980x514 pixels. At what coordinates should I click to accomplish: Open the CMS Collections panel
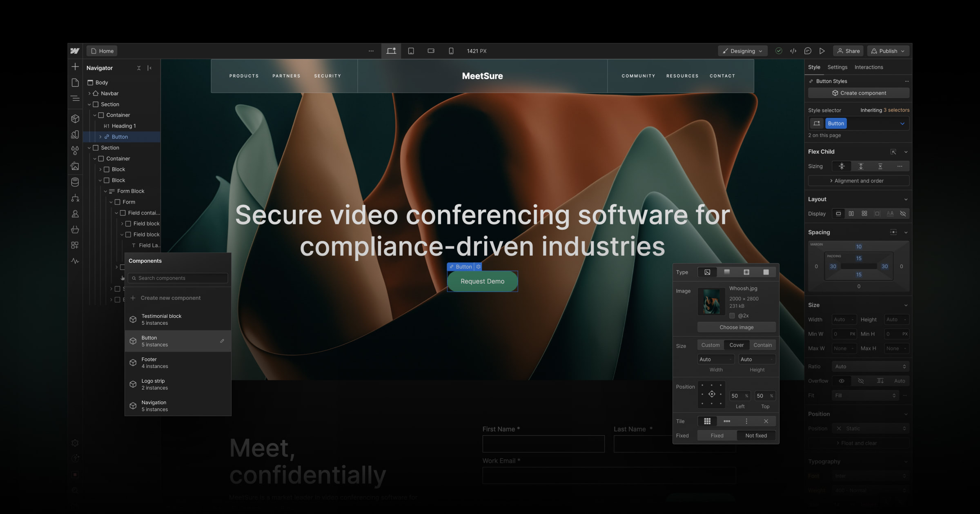(75, 182)
